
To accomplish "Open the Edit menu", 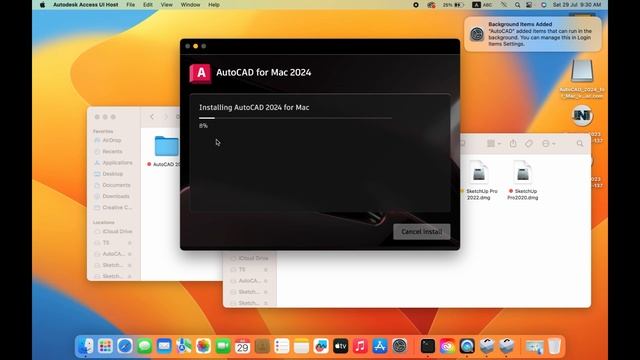I will pos(148,5).
